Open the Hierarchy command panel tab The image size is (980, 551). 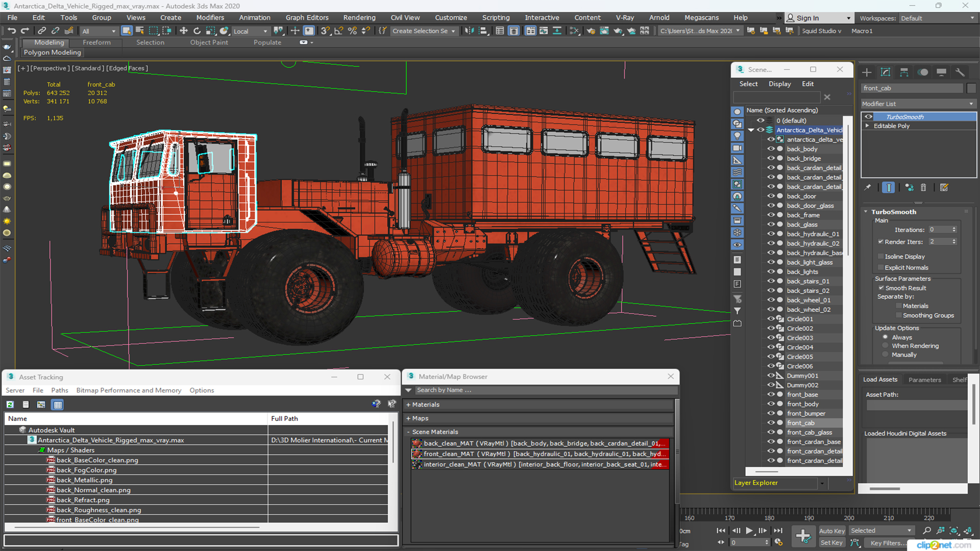pyautogui.click(x=904, y=72)
